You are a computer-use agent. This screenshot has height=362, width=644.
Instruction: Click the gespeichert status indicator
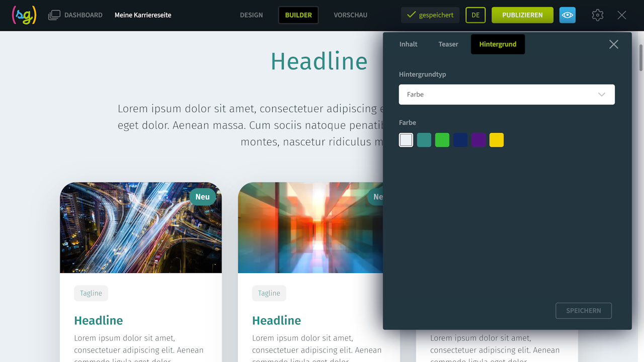coord(430,15)
